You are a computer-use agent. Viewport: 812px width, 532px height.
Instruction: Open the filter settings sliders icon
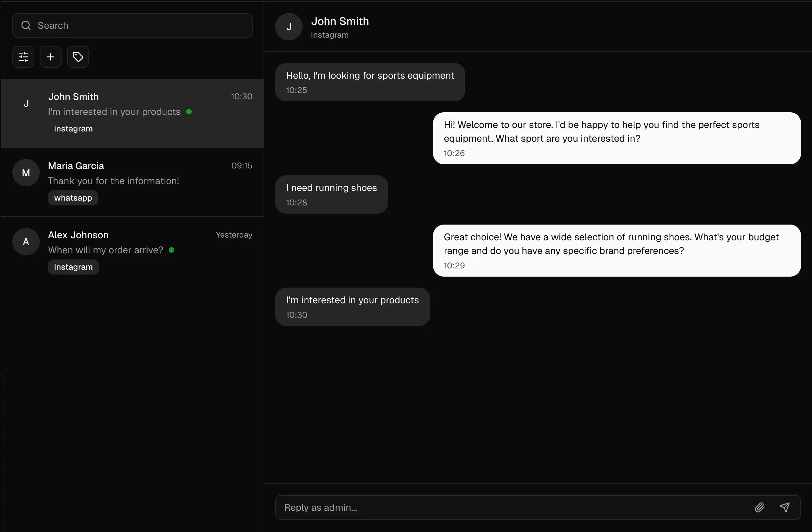click(x=23, y=57)
